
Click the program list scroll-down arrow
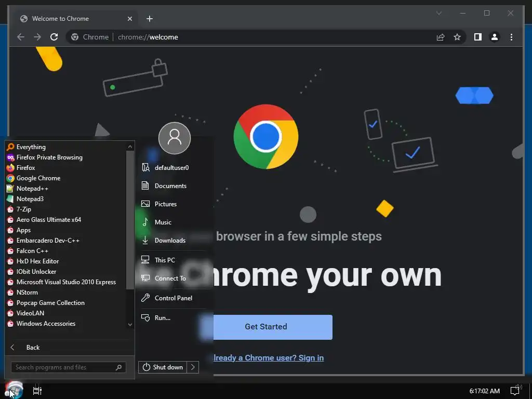click(130, 324)
